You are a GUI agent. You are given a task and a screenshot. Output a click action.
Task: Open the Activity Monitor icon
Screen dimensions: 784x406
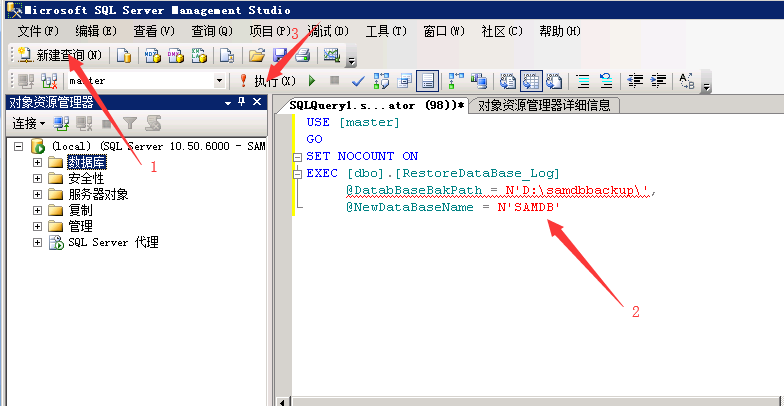point(332,56)
